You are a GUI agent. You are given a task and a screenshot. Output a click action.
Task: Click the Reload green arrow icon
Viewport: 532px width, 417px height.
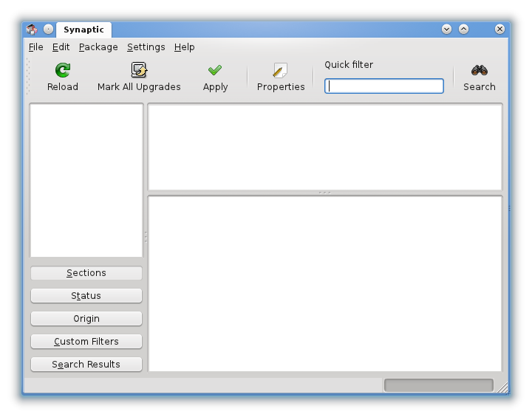tap(63, 70)
